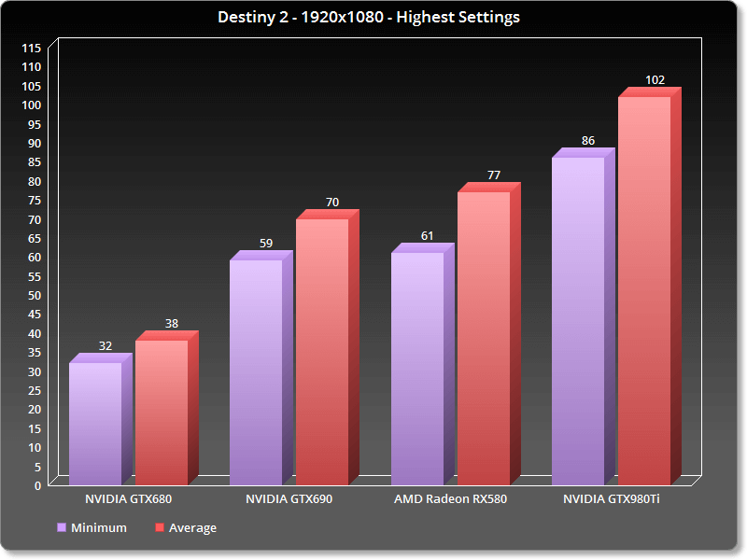
Task: Click the GTX690 Average bar
Action: pyautogui.click(x=322, y=351)
